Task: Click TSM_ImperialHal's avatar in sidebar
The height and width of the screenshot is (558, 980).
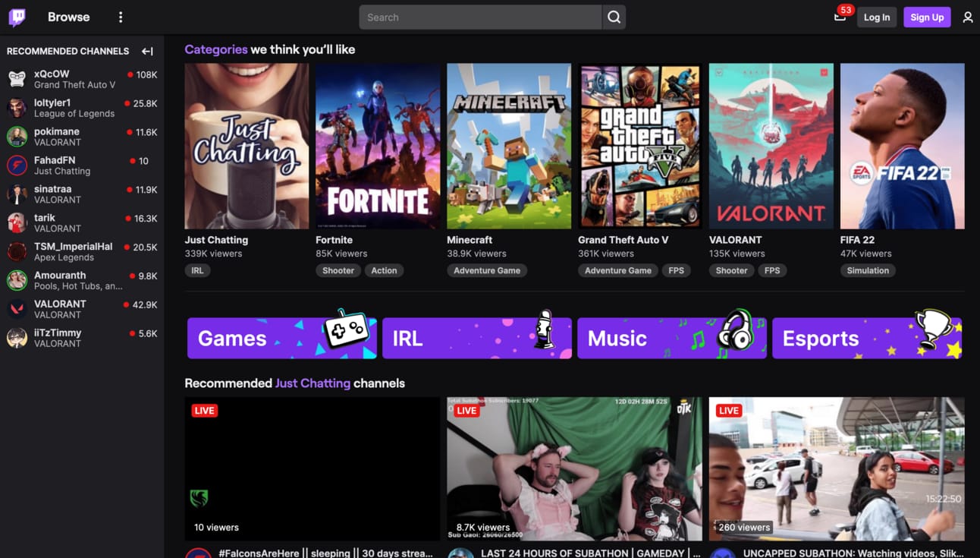Action: tap(17, 252)
